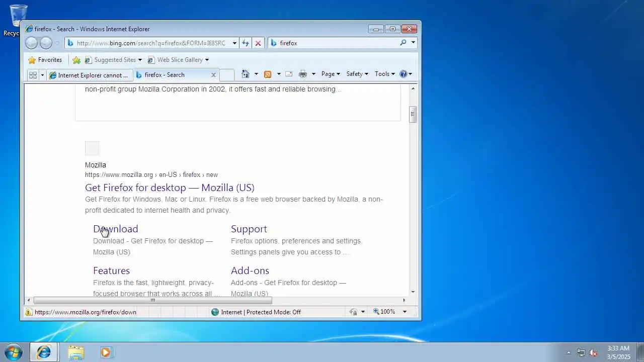The image size is (644, 362).
Task: Click the magnifier Search icon
Action: (403, 43)
